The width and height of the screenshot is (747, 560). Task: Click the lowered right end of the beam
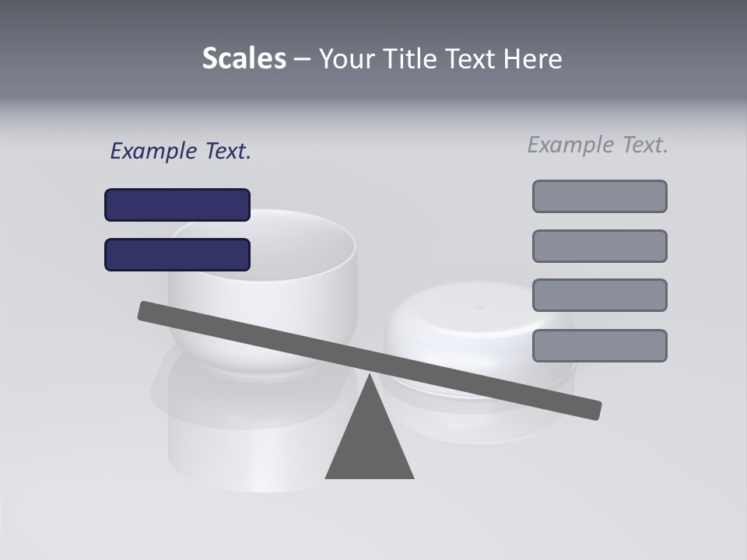click(590, 409)
